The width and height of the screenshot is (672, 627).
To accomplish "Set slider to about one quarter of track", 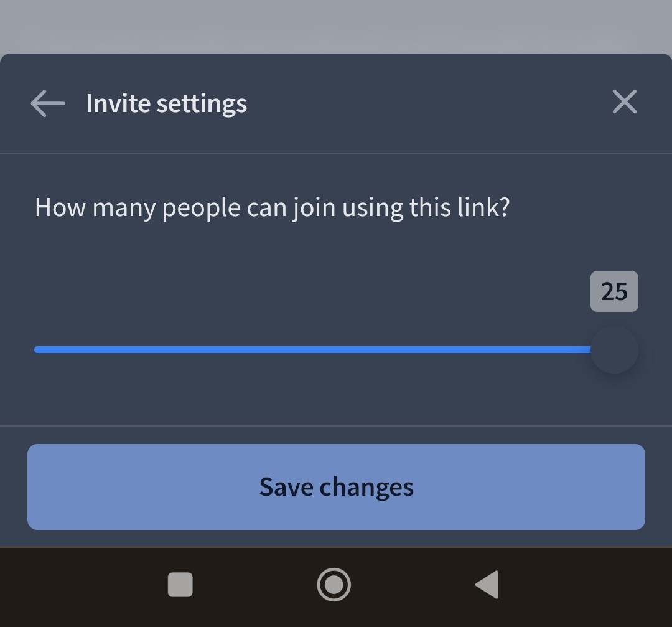I will point(174,350).
